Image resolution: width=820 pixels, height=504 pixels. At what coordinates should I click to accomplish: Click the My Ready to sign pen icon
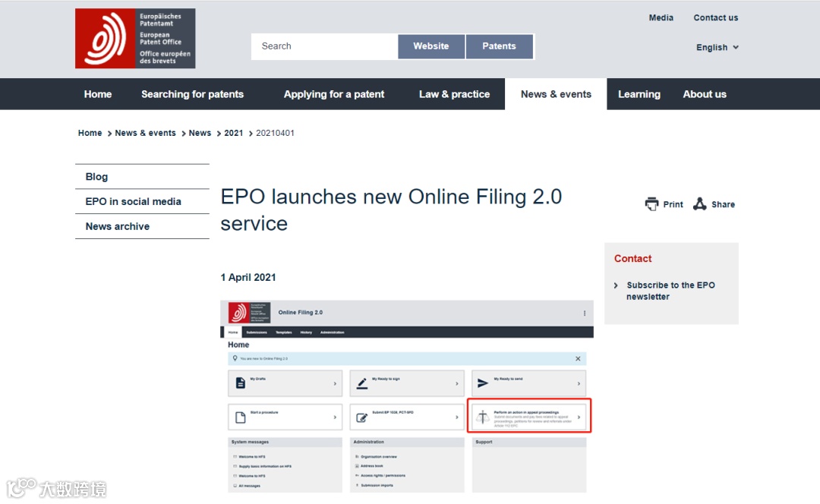pos(362,384)
